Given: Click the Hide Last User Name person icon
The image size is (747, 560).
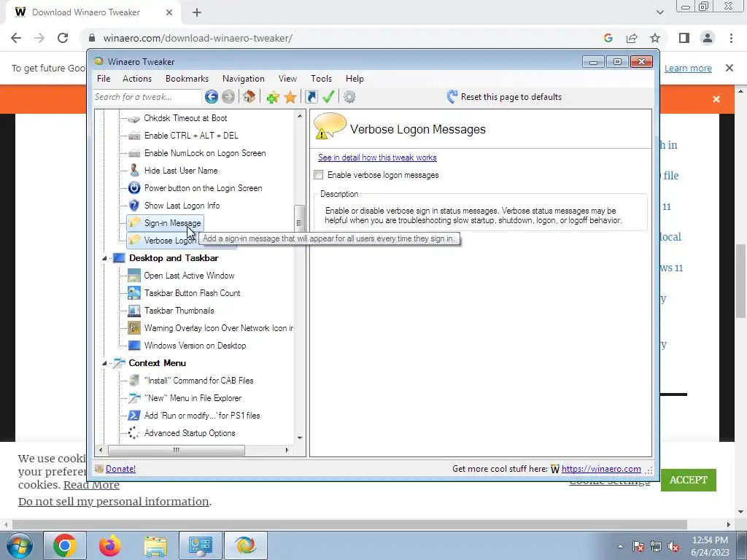Looking at the screenshot, I should (x=134, y=171).
